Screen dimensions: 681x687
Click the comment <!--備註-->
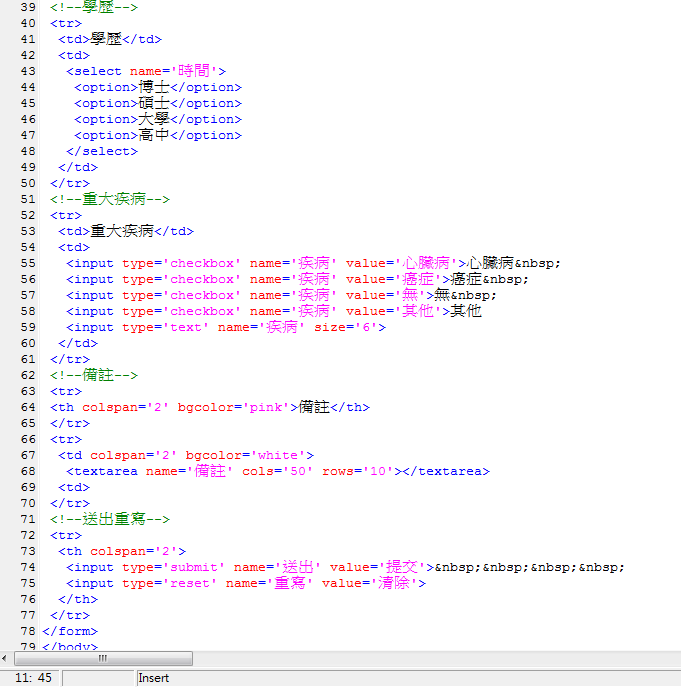coord(94,375)
